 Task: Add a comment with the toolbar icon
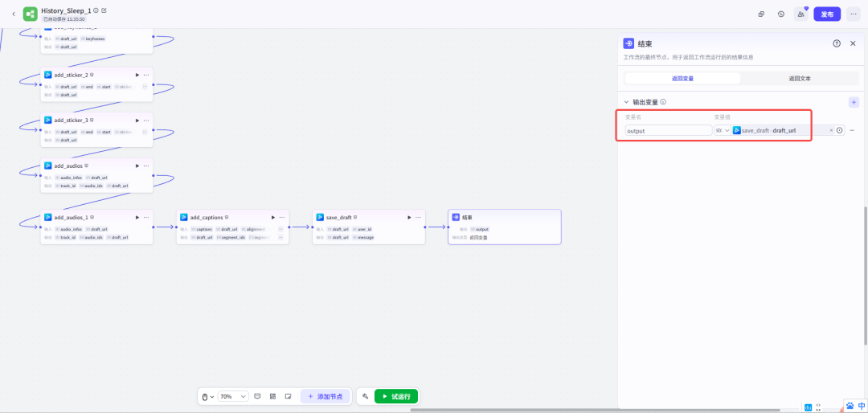click(257, 396)
